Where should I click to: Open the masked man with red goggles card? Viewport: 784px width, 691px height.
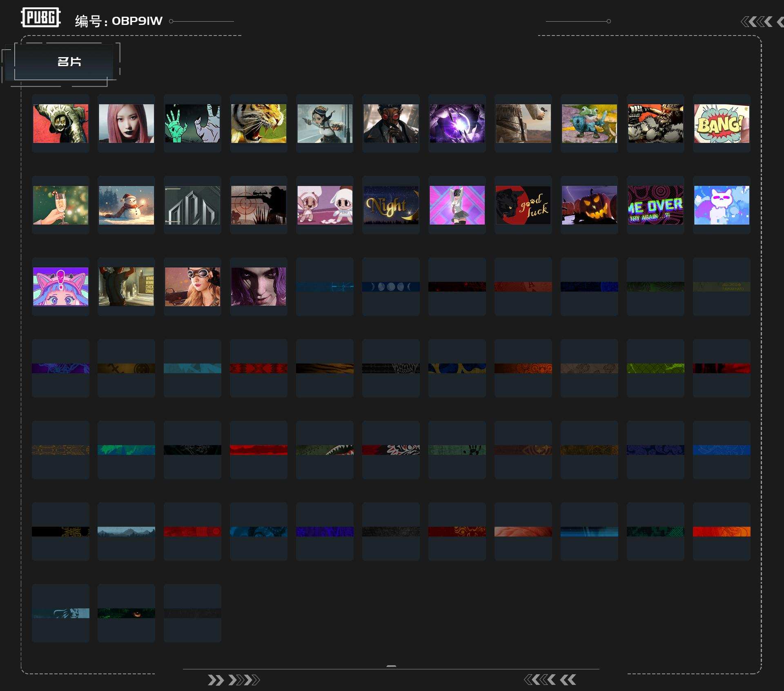391,123
